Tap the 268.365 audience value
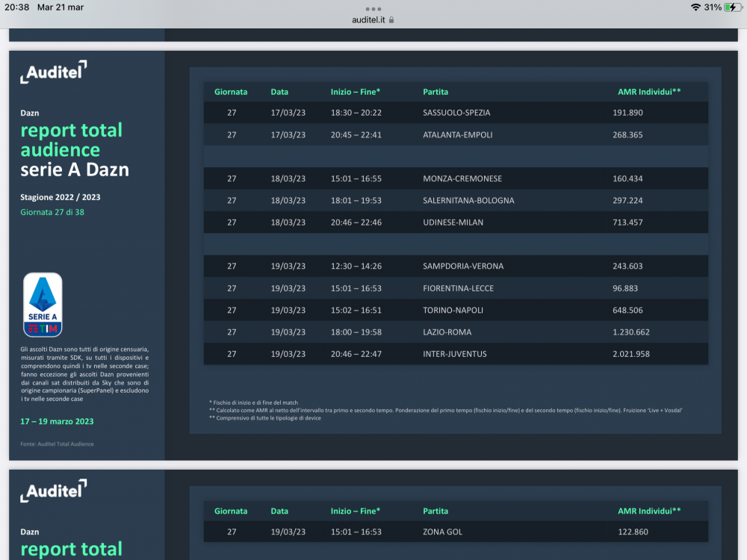 coord(627,134)
